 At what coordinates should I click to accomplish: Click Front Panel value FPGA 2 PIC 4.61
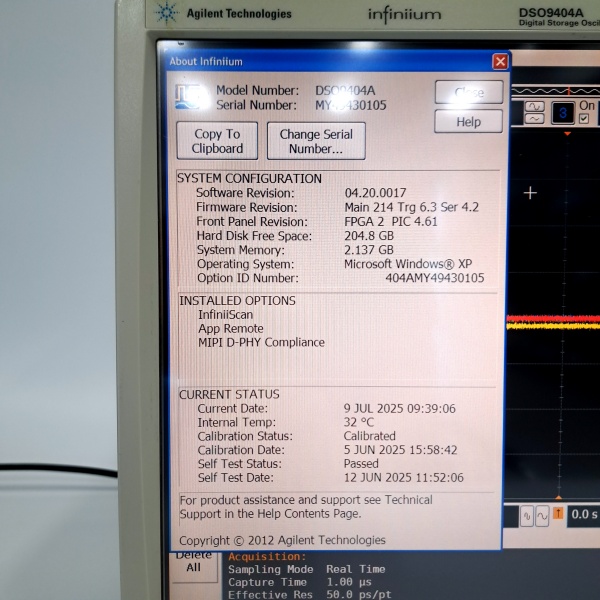pos(391,221)
